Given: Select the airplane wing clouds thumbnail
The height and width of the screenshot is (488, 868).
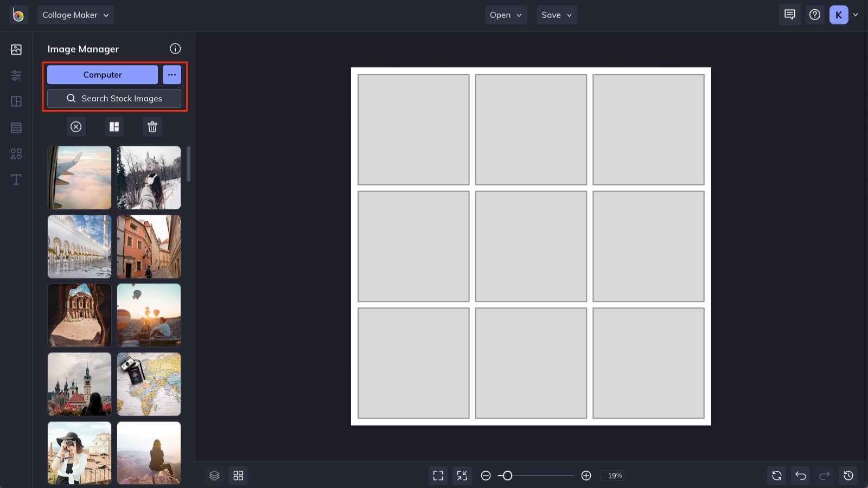Looking at the screenshot, I should coord(79,177).
